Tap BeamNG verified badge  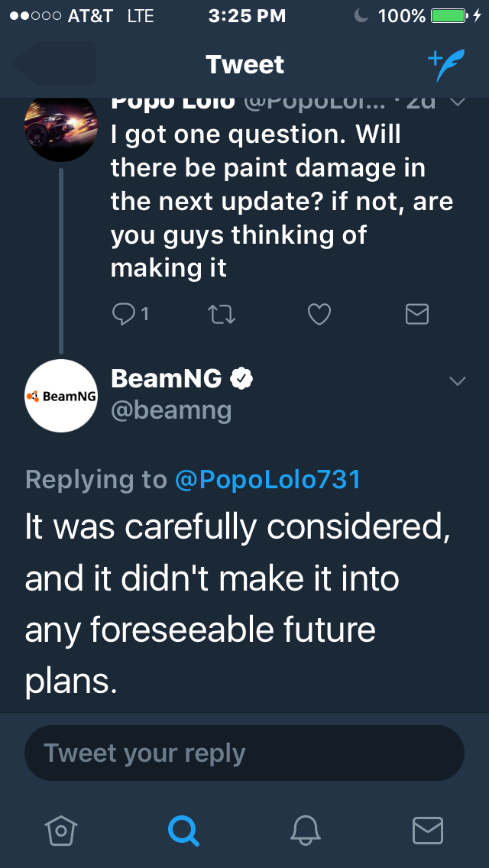(241, 379)
